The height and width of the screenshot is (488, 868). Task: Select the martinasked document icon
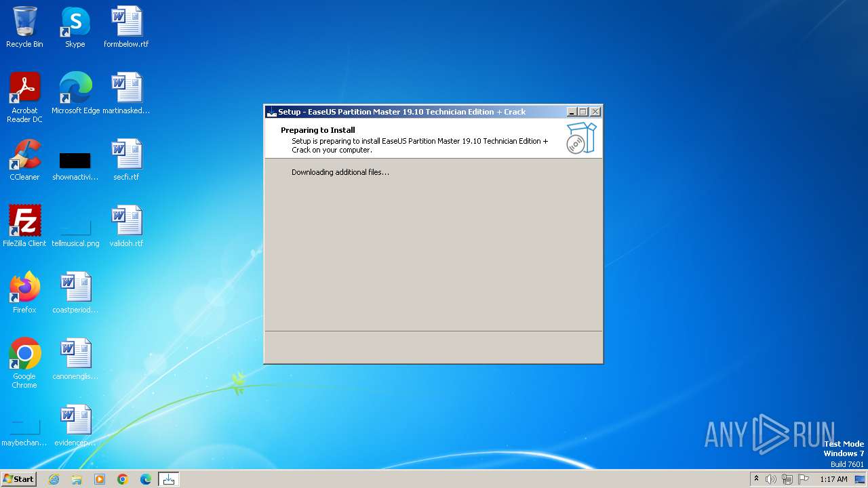[x=126, y=93]
